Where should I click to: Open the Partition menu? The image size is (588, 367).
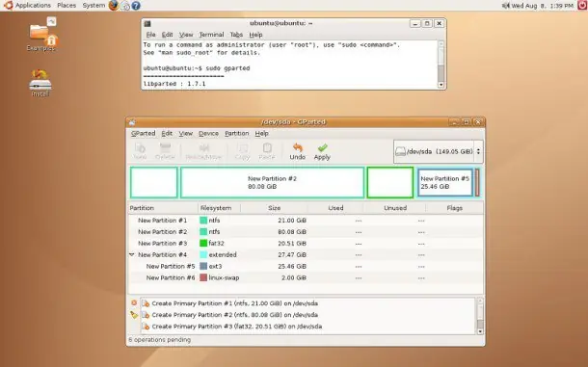[236, 134]
